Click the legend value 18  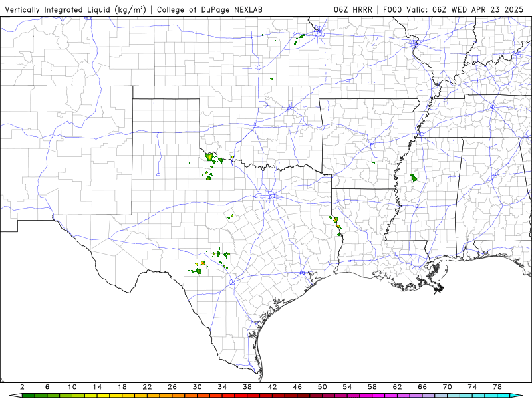(122, 387)
